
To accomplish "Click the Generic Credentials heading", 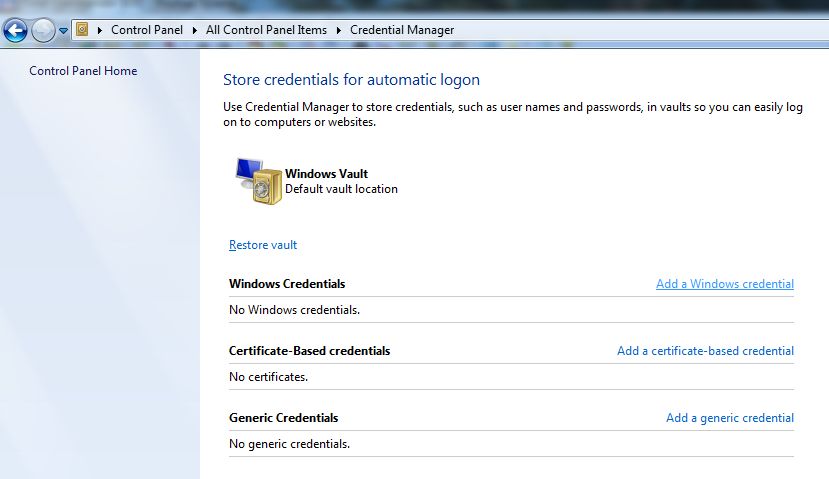I will [283, 418].
